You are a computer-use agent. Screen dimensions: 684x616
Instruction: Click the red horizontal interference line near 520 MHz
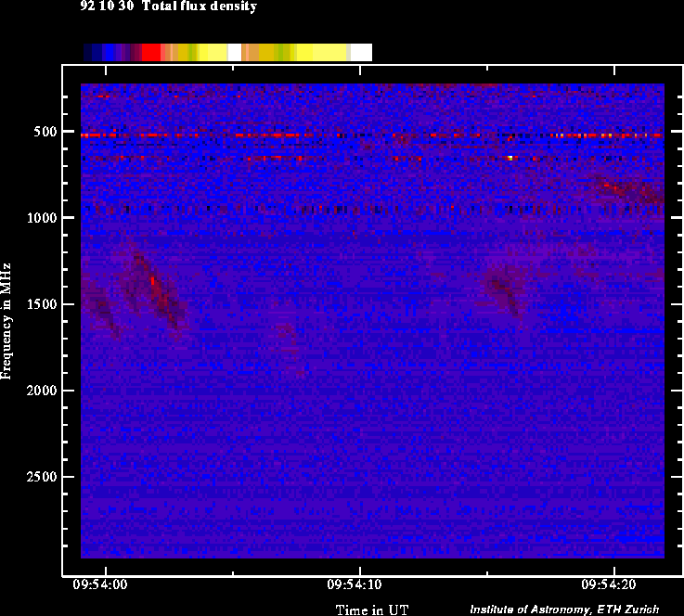click(372, 135)
